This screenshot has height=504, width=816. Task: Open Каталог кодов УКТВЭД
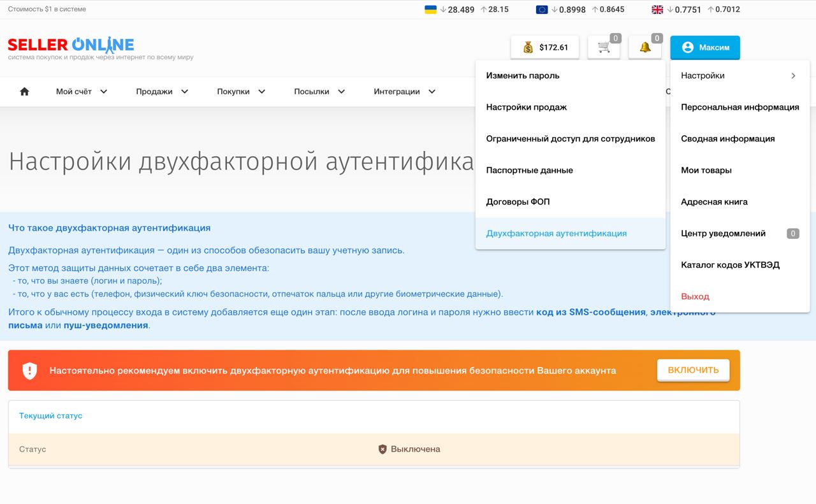coord(730,265)
